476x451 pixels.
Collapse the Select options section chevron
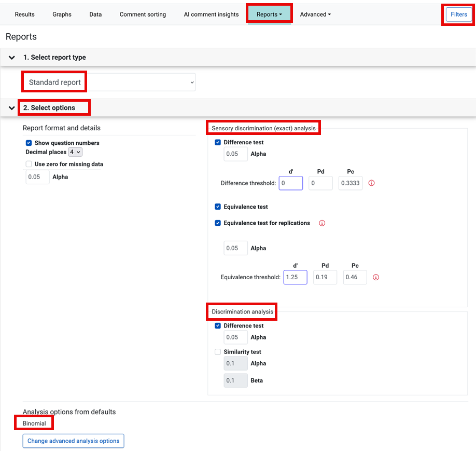point(12,108)
